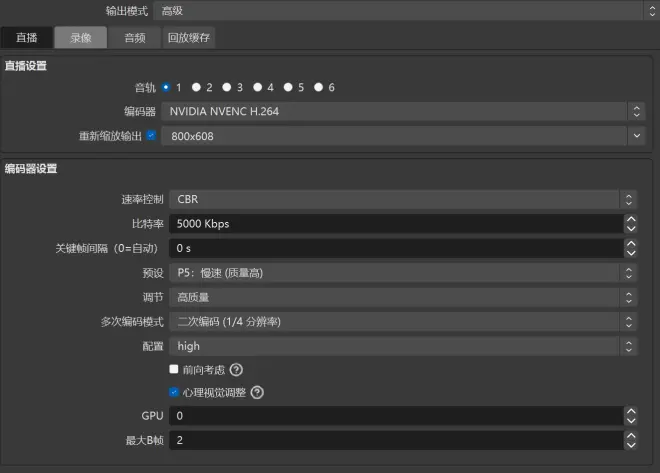Open the 预设 P5 慢速 dropdown

403,273
